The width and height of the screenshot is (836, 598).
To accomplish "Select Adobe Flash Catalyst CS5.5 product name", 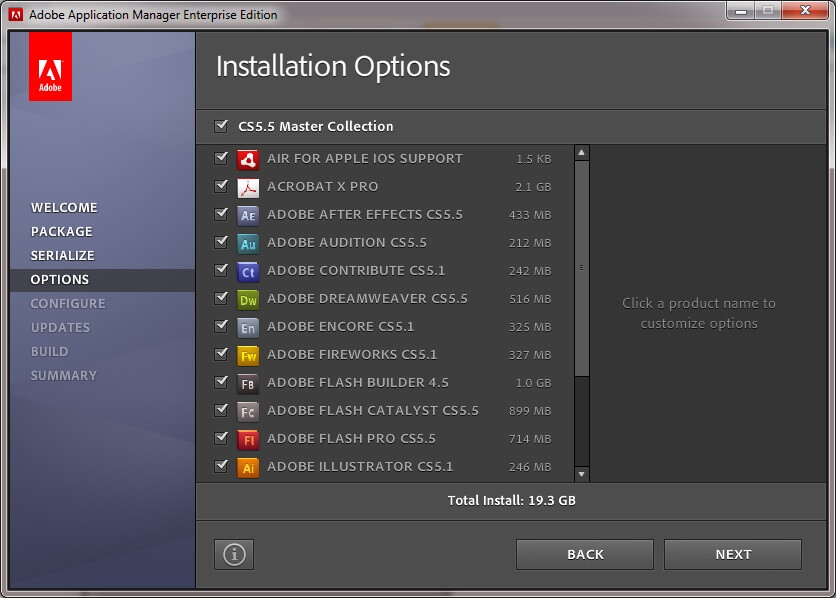I will point(372,411).
